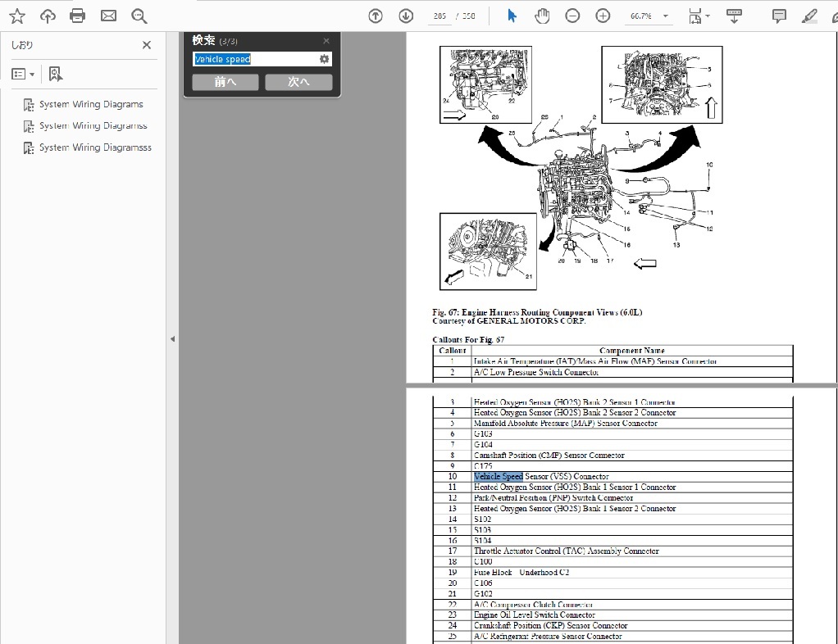Viewport: 838px width, 644px height.
Task: Click 'A/C Refrigerant Pressure Sensor Connector' row
Action: pyautogui.click(x=613, y=636)
